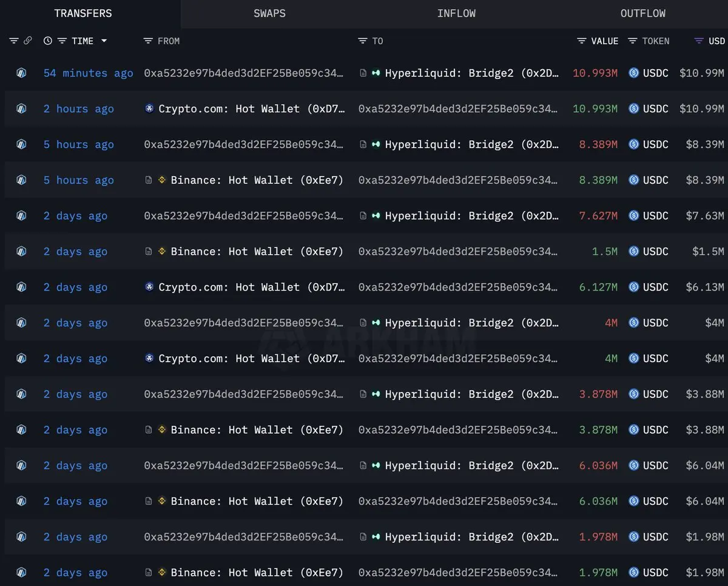Viewport: 728px width, 586px height.
Task: Open recipient address in the 6.127M row
Action: 458,287
